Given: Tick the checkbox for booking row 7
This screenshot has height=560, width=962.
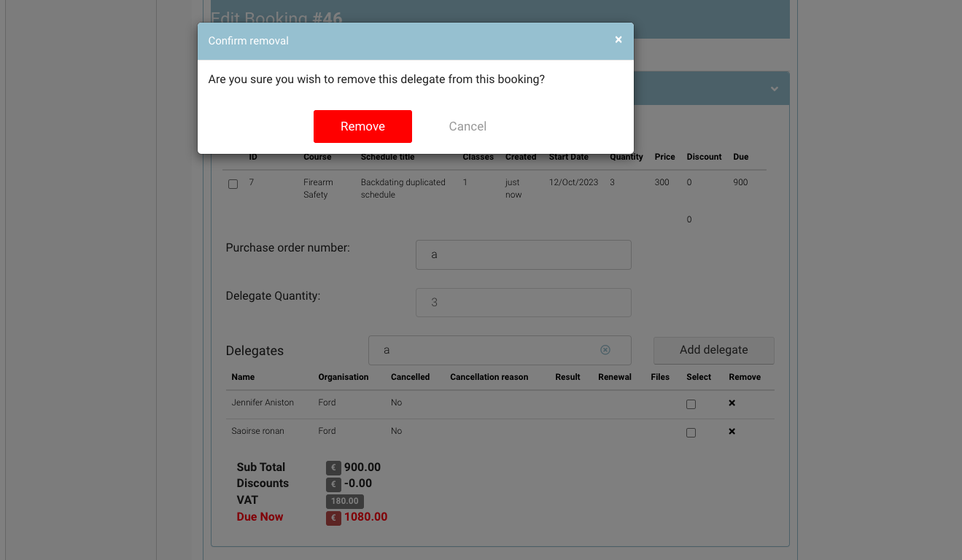Looking at the screenshot, I should (233, 184).
